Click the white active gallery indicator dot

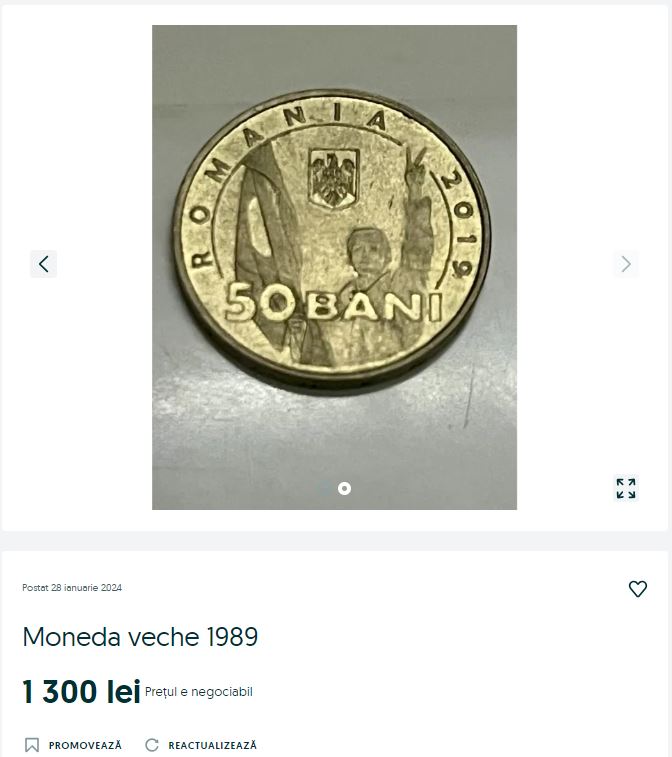tap(344, 489)
